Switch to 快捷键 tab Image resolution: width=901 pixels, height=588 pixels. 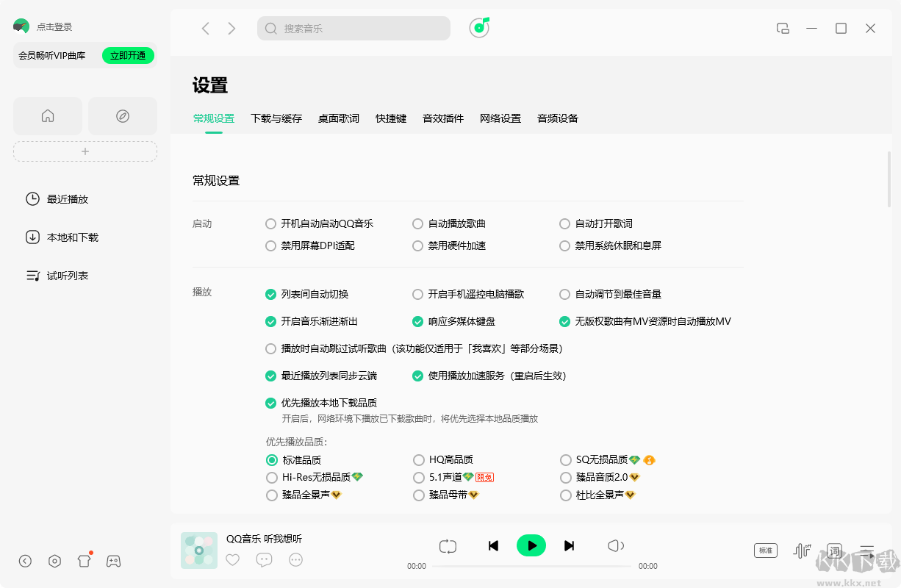click(x=391, y=118)
